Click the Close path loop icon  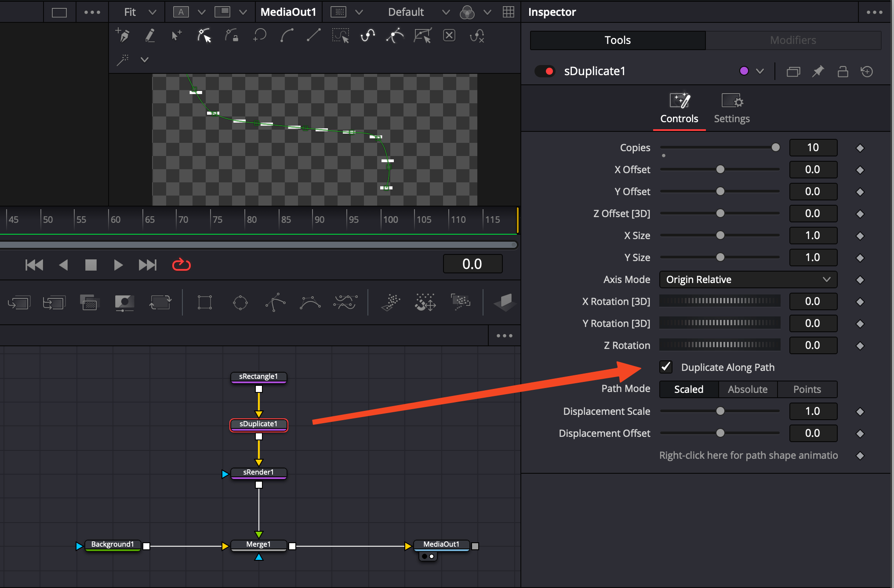pyautogui.click(x=260, y=35)
